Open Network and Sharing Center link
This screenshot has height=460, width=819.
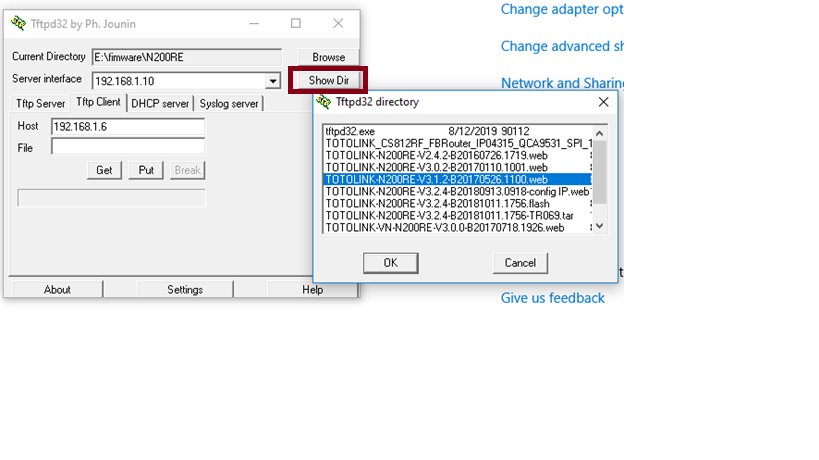click(x=562, y=83)
